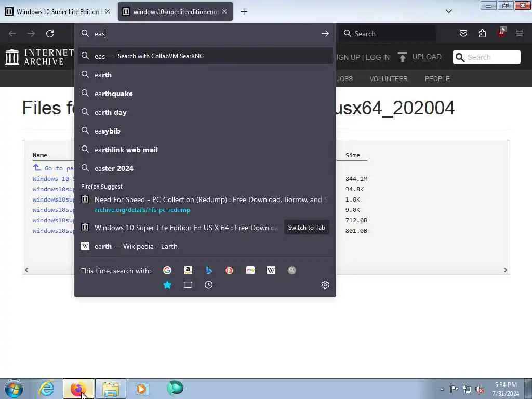Image resolution: width=532 pixels, height=399 pixels.
Task: Click the Switch to Tab button
Action: tap(307, 228)
